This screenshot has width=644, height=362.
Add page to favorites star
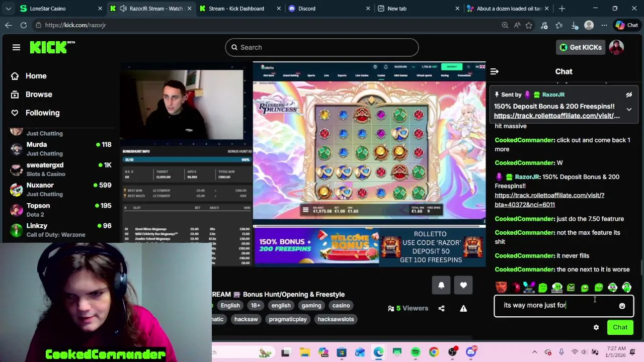pos(529,25)
